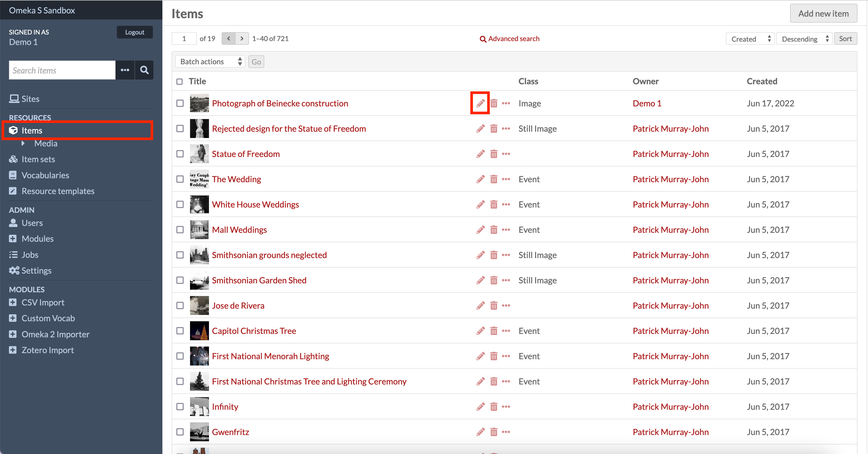
Task: Click the Go batch actions button
Action: click(256, 62)
